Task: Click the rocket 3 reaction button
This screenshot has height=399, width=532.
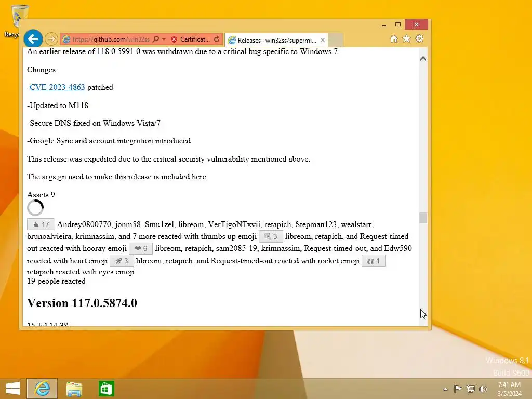Action: [122, 261]
